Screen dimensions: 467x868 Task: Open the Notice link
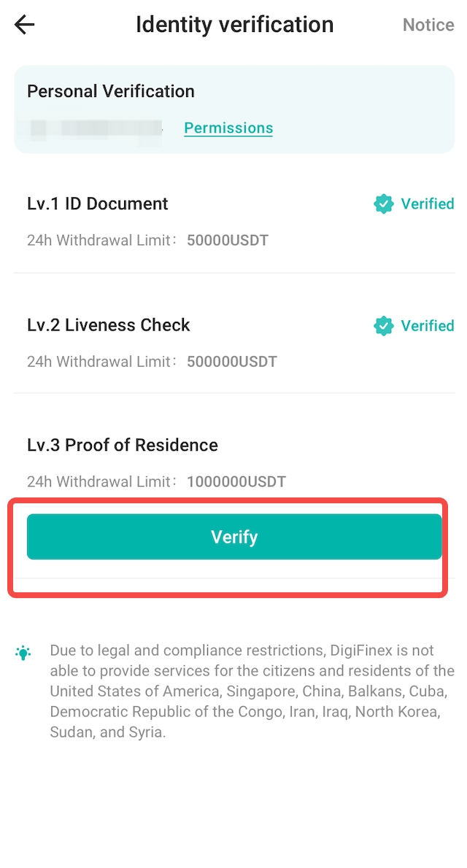pos(428,25)
